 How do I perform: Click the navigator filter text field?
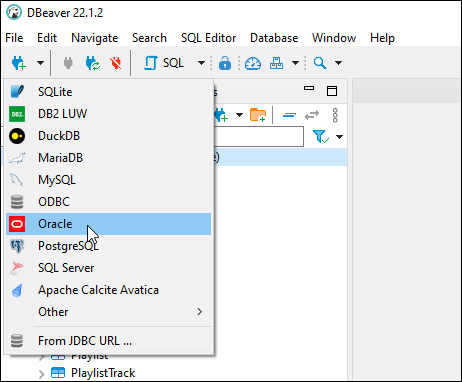(x=259, y=136)
